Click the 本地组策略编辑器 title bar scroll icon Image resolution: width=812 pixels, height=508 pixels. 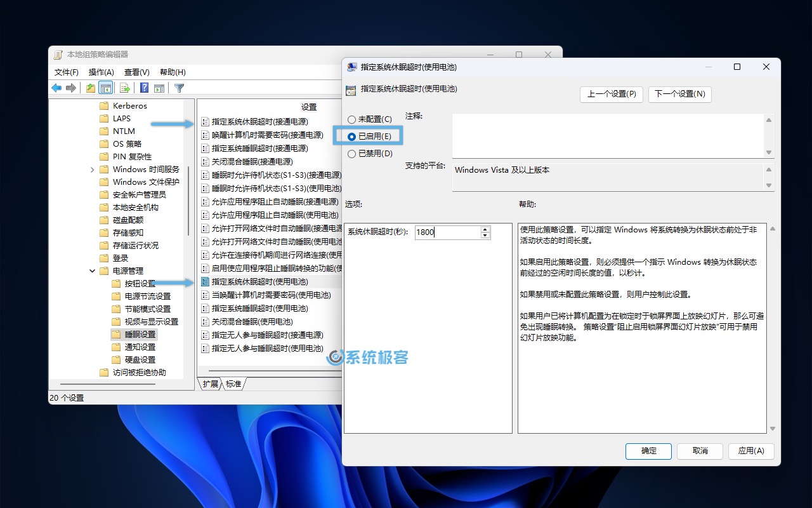58,55
